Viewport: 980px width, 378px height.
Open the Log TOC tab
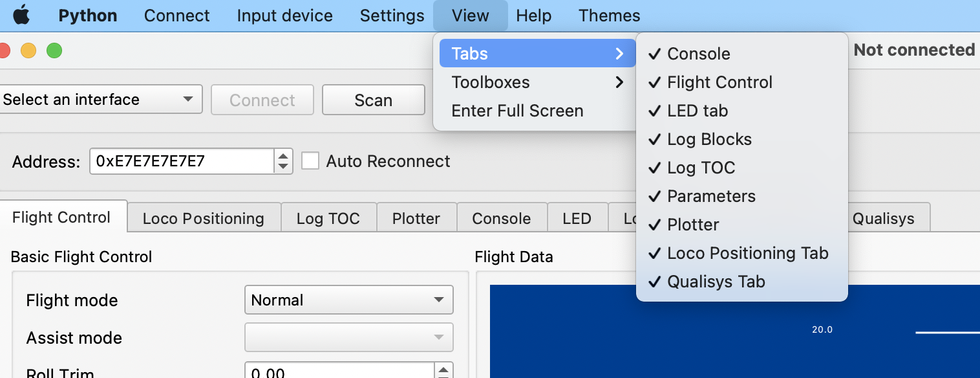(x=328, y=219)
